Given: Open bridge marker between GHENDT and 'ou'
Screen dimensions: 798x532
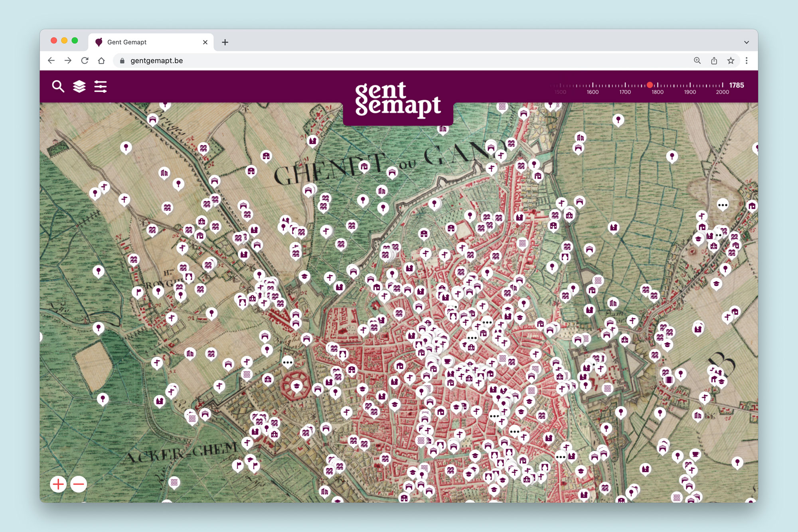Looking at the screenshot, I should [x=392, y=173].
